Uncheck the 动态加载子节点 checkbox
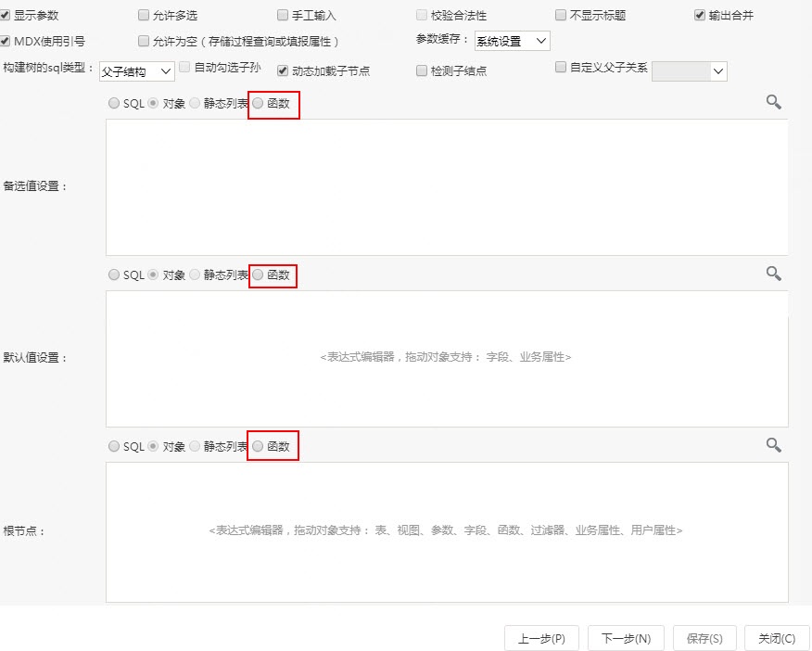812x651 pixels. [x=282, y=70]
